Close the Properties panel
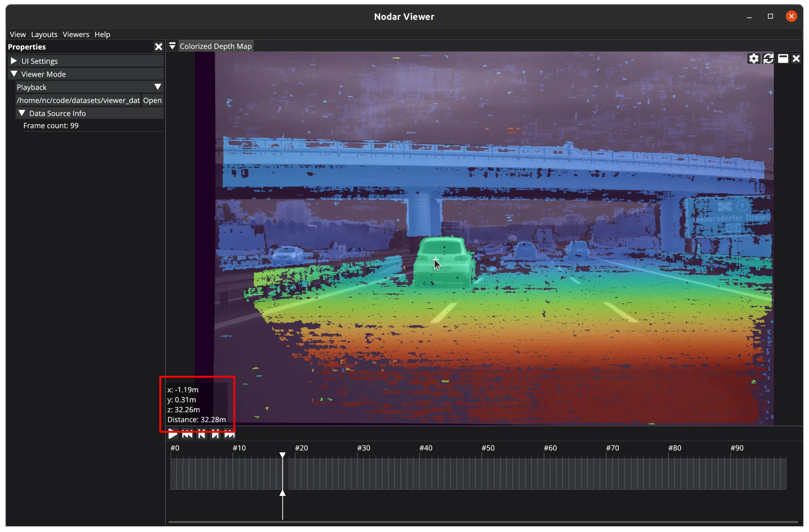This screenshot has width=809, height=532. [158, 47]
